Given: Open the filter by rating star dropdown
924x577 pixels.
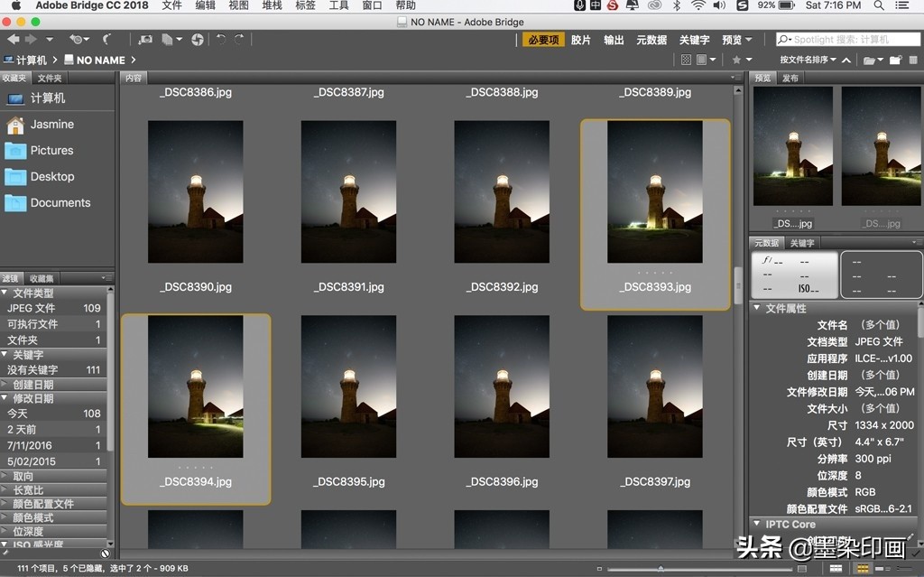Looking at the screenshot, I should tap(741, 60).
